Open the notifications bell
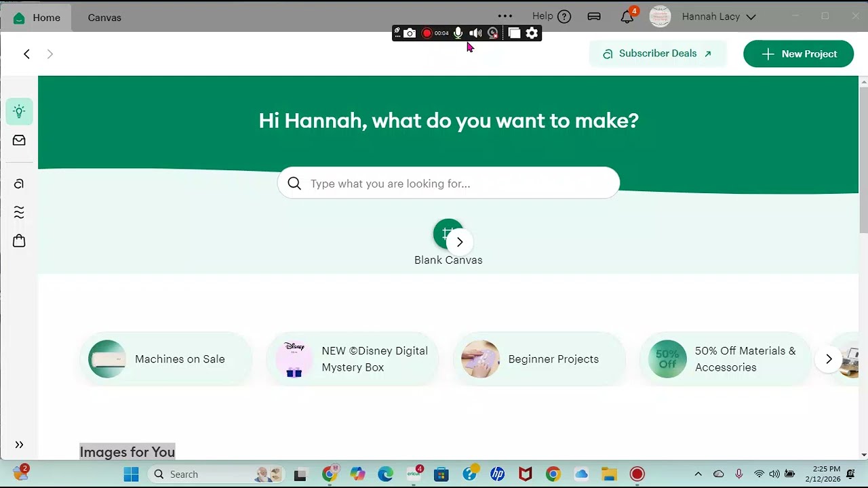Viewport: 868px width, 488px height. (627, 17)
